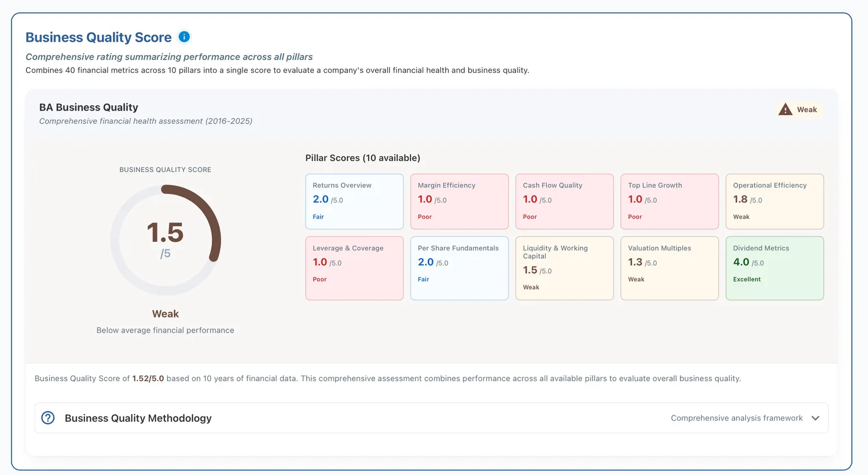Select the Margin Efficiency pillar card
This screenshot has height=475, width=868.
pyautogui.click(x=459, y=201)
